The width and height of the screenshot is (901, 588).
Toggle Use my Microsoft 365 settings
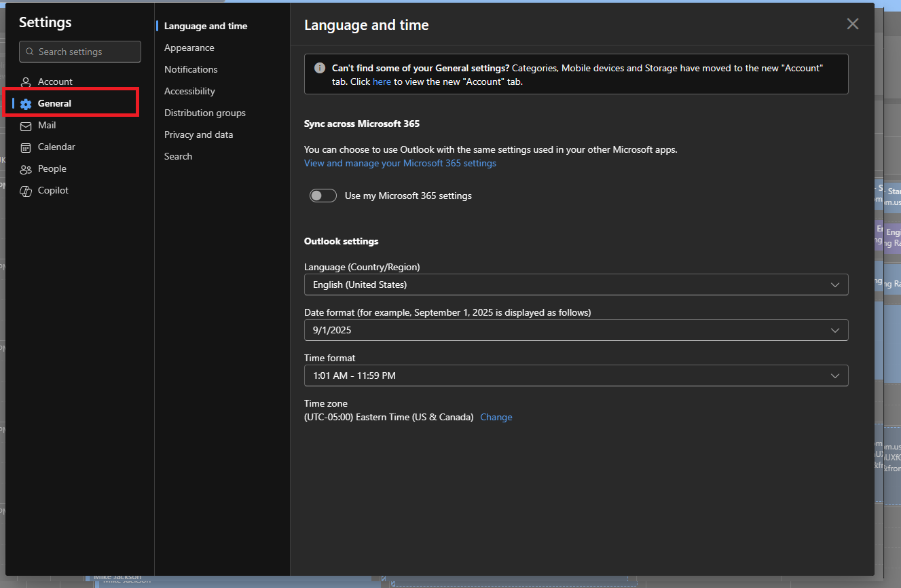click(323, 196)
